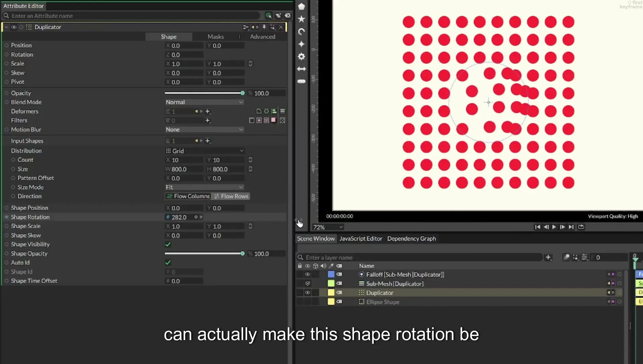This screenshot has height=364, width=643.
Task: Toggle the Sub-Mesh layer check icon
Action: pos(307,284)
